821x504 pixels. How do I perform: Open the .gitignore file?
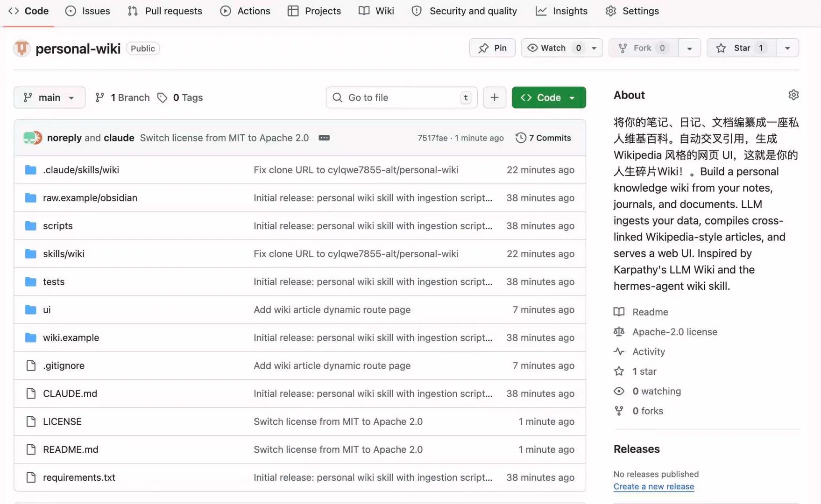[64, 365]
